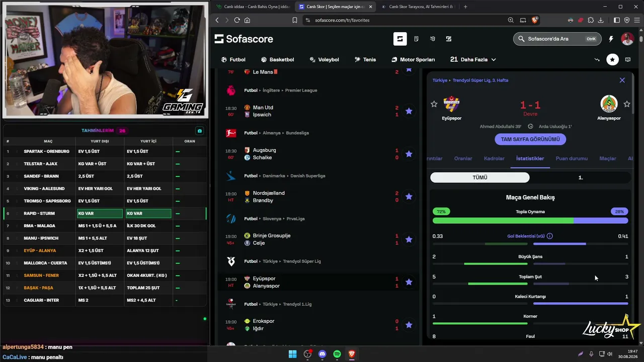Click the Gol Beklentisi (xG) info label
The image size is (644, 362).
click(x=530, y=236)
